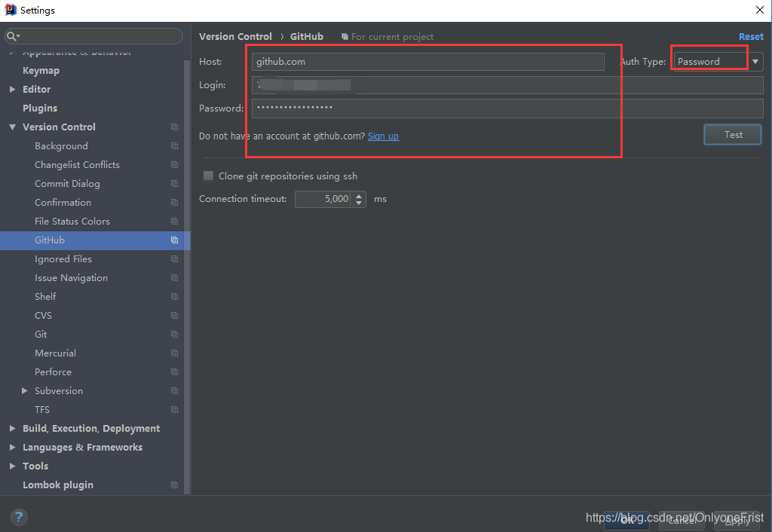Select Ignored Files settings

coord(63,259)
